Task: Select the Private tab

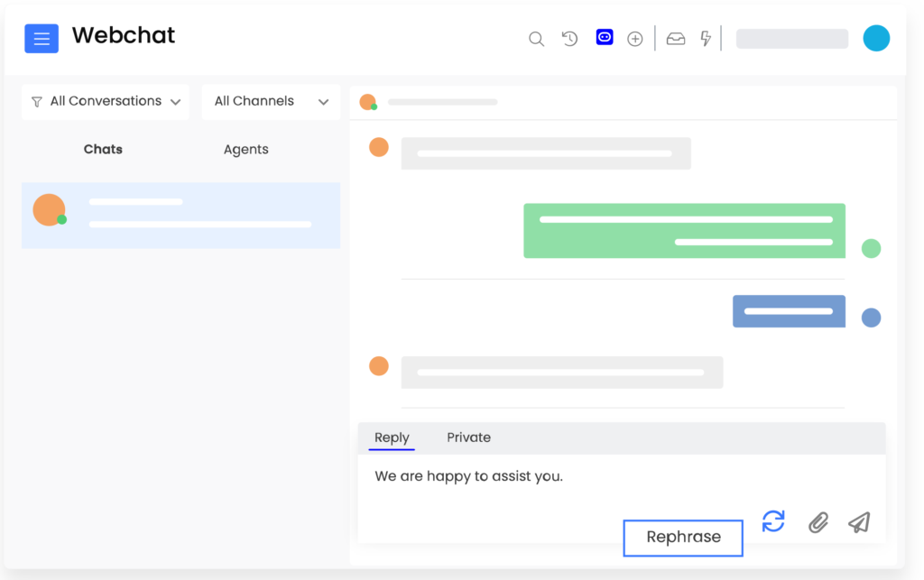Action: [x=468, y=437]
